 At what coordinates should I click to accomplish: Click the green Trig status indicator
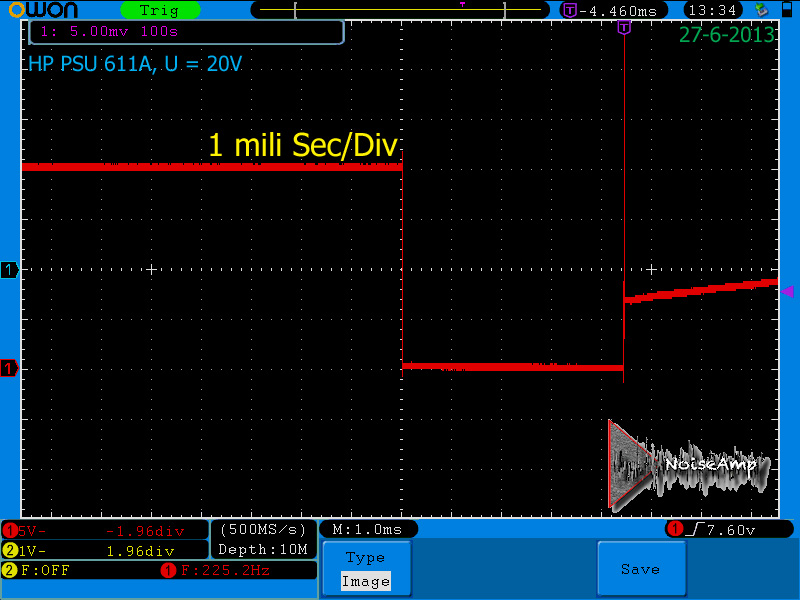160,10
